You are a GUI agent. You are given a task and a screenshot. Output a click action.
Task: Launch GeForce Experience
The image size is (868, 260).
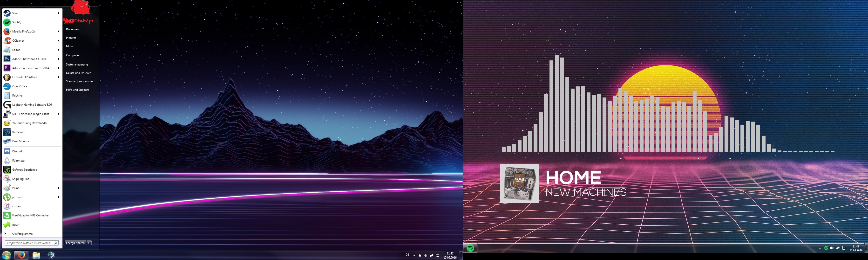coord(32,170)
